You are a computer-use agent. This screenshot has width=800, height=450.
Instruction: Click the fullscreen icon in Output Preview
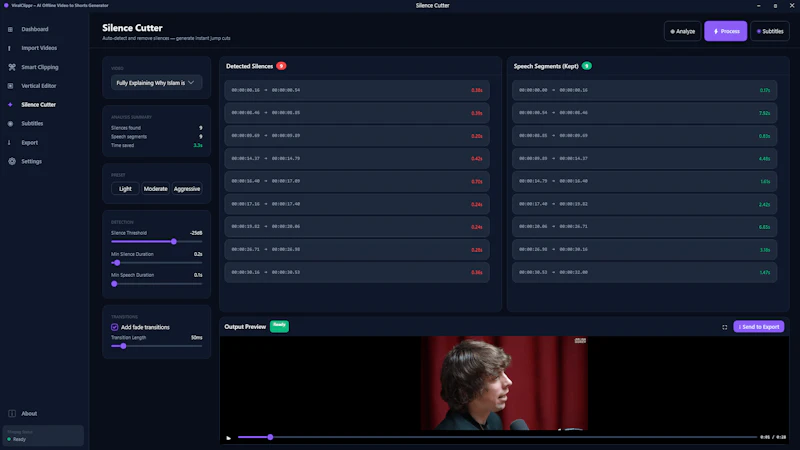tap(724, 327)
